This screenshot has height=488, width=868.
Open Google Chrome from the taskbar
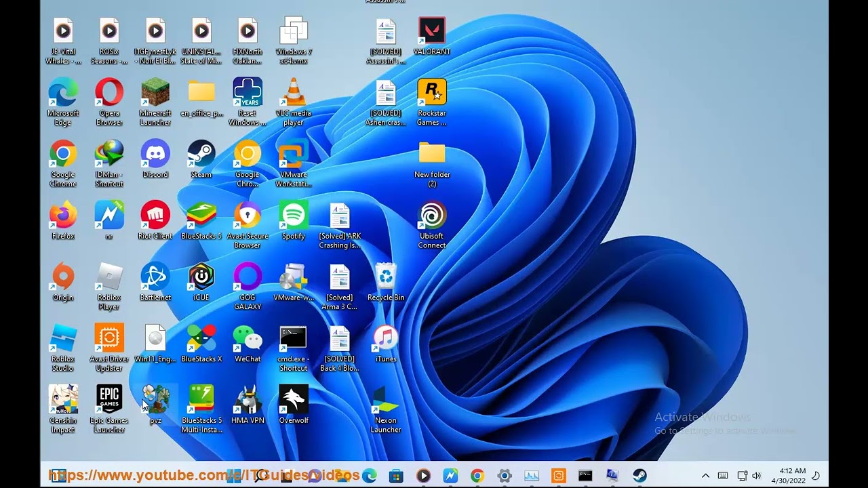pyautogui.click(x=477, y=476)
